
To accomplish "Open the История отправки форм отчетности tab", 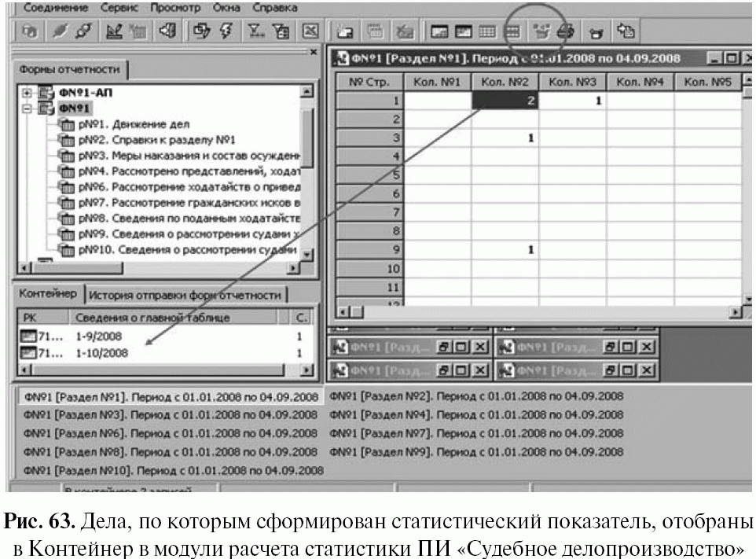I will click(185, 295).
